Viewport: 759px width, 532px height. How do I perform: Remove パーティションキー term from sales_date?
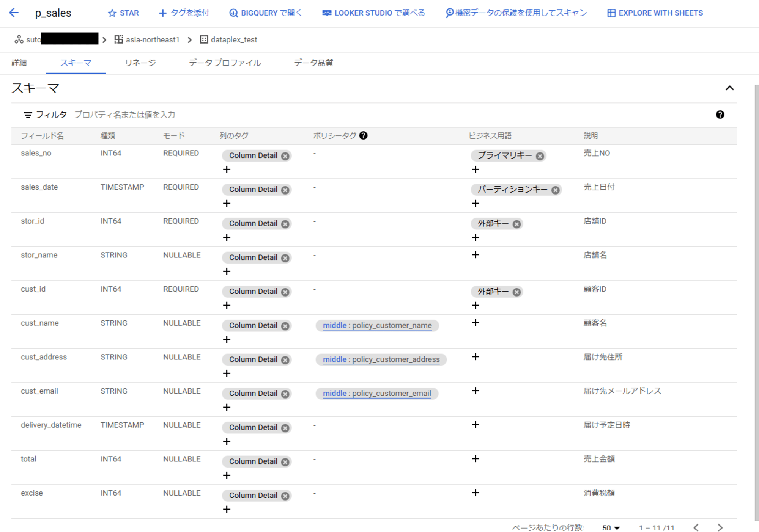(x=556, y=190)
